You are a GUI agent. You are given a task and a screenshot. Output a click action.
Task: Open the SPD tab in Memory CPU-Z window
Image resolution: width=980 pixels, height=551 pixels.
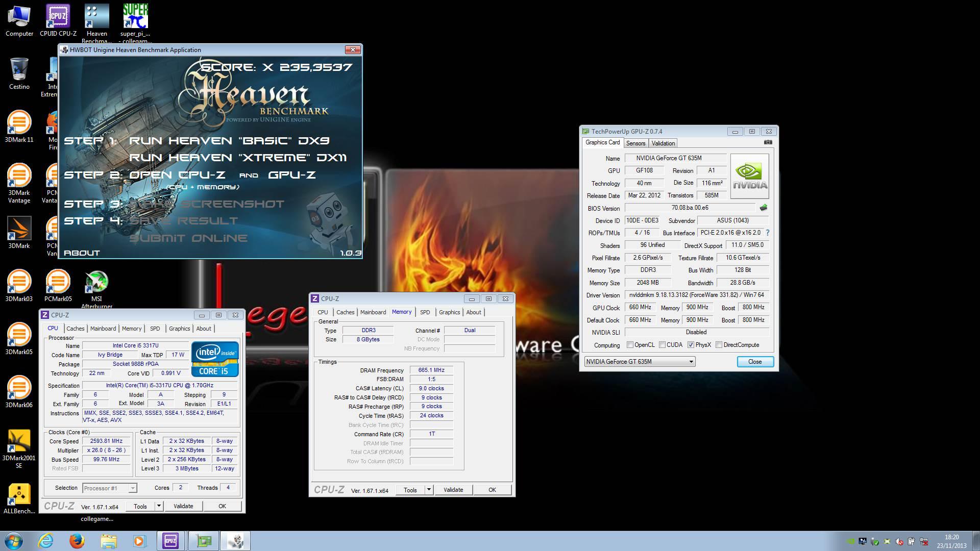tap(425, 312)
